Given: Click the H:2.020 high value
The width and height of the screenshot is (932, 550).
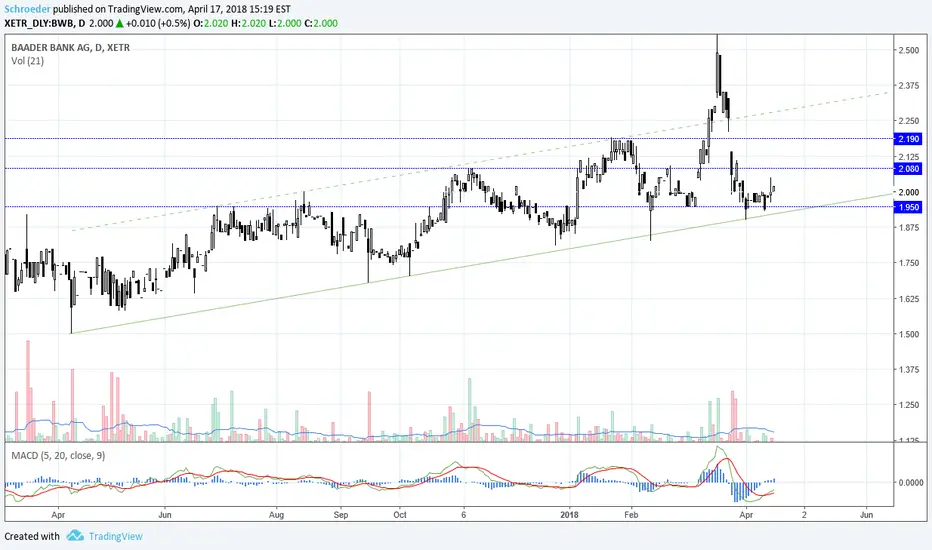Looking at the screenshot, I should point(248,24).
